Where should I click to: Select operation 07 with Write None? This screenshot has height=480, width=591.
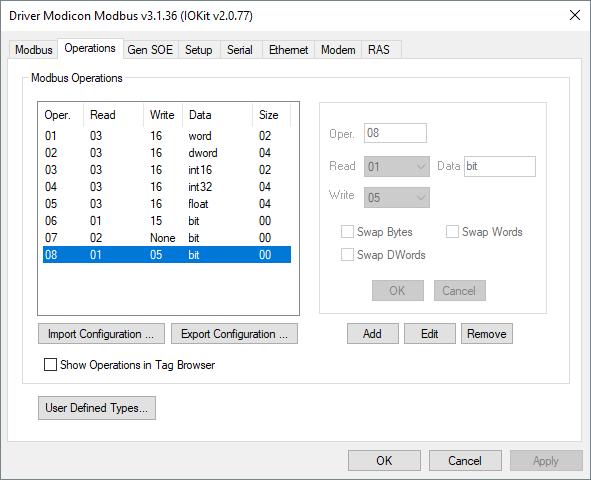(167, 238)
